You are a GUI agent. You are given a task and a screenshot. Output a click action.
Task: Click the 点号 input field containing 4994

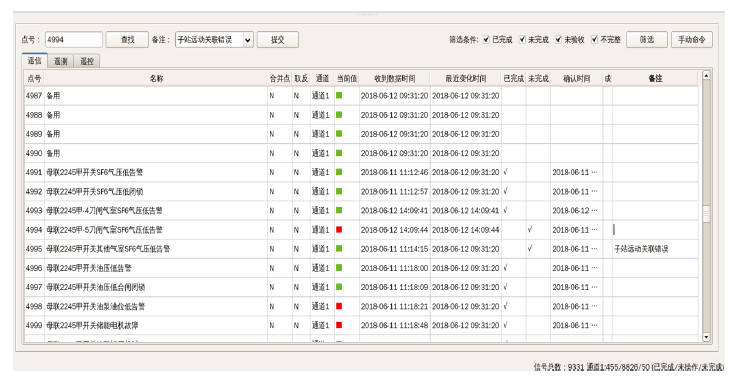pos(74,40)
